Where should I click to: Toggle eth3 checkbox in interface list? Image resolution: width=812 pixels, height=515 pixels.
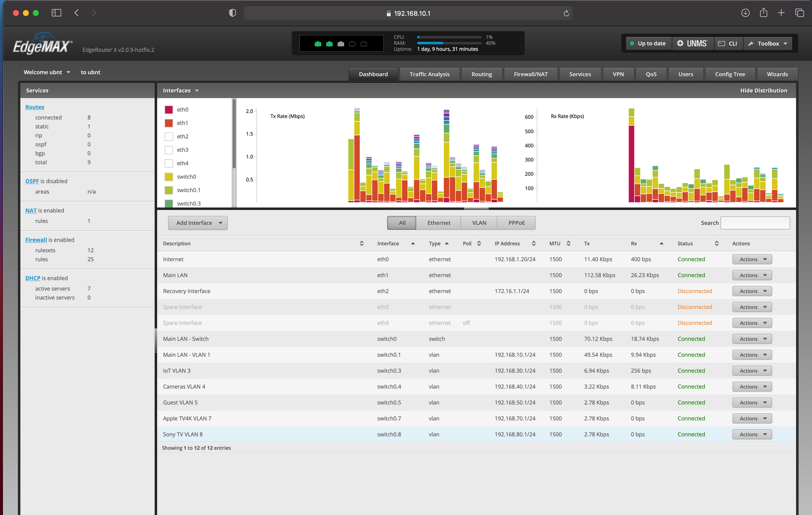point(168,150)
